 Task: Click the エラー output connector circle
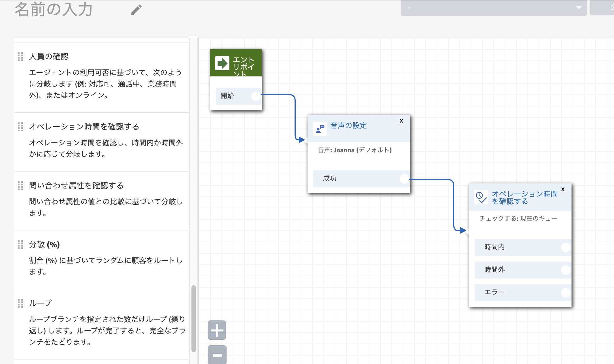tap(566, 292)
